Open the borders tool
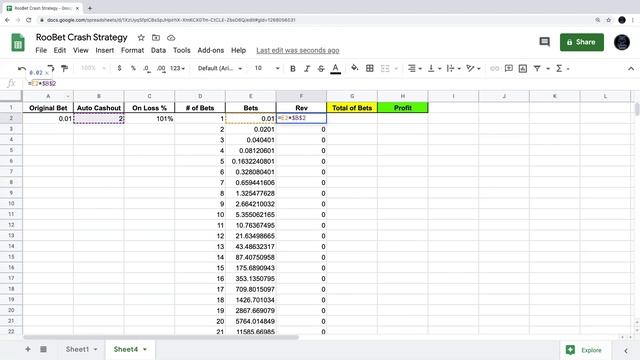 point(370,69)
